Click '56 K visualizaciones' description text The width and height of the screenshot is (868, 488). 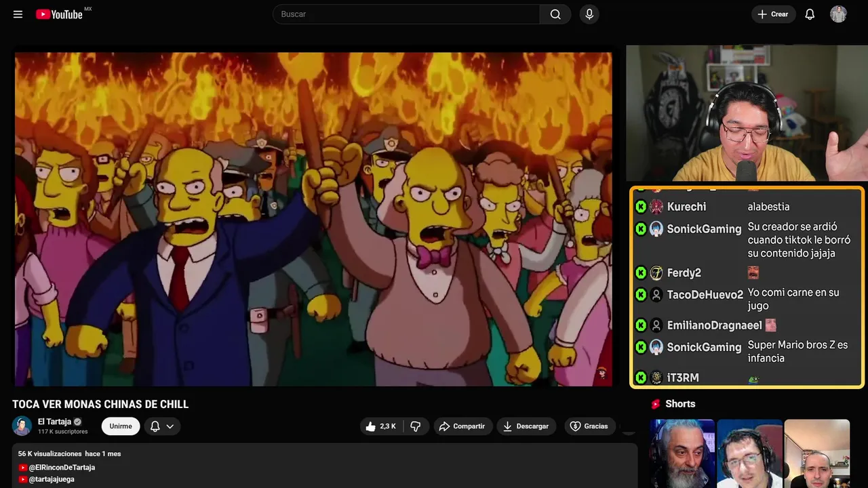point(50,454)
